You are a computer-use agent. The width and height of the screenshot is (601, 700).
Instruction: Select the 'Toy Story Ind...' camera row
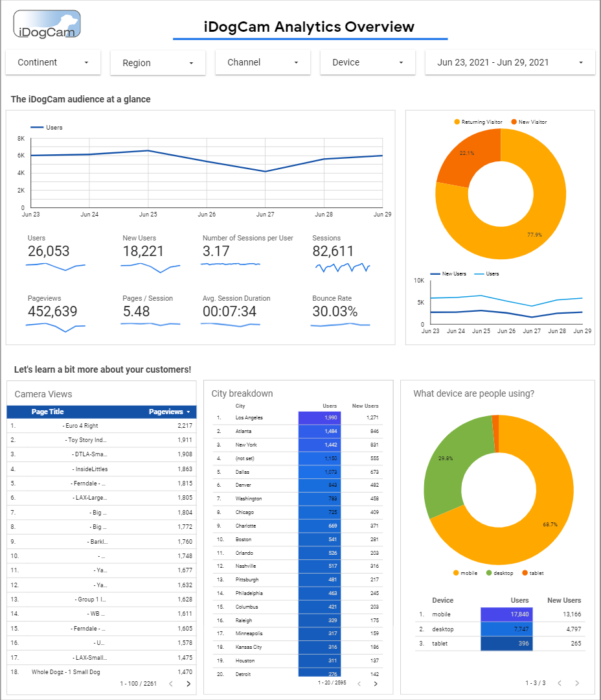[x=102, y=440]
